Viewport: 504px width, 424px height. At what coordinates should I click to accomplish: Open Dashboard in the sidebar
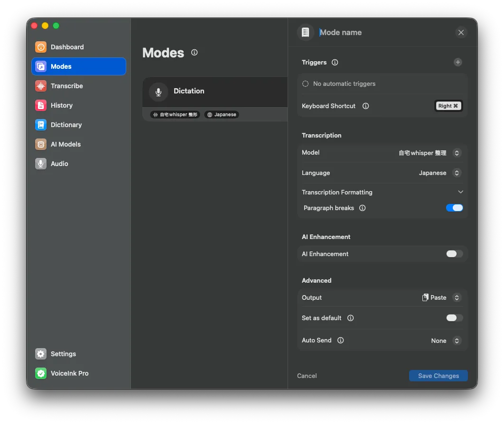(79, 47)
